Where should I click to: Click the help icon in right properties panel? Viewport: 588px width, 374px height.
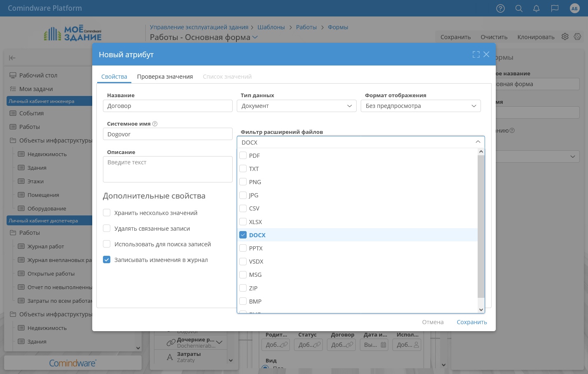tap(512, 131)
